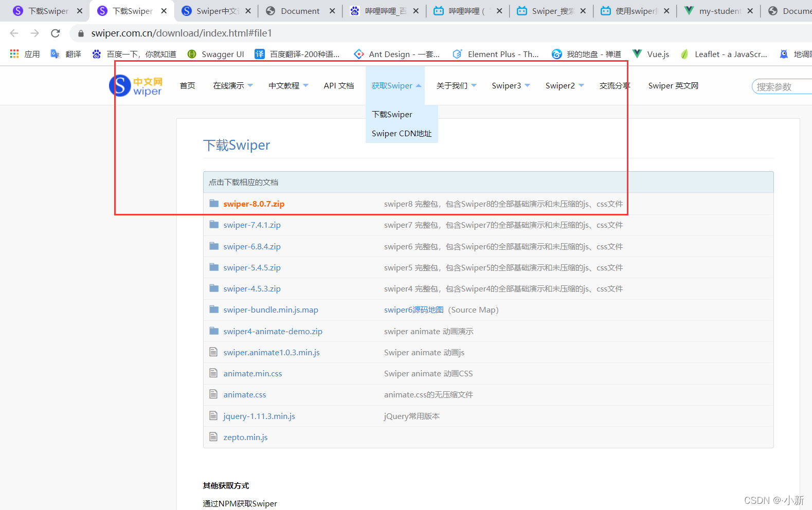Click the browser forward arrow
Viewport: 812px width, 510px height.
(34, 33)
